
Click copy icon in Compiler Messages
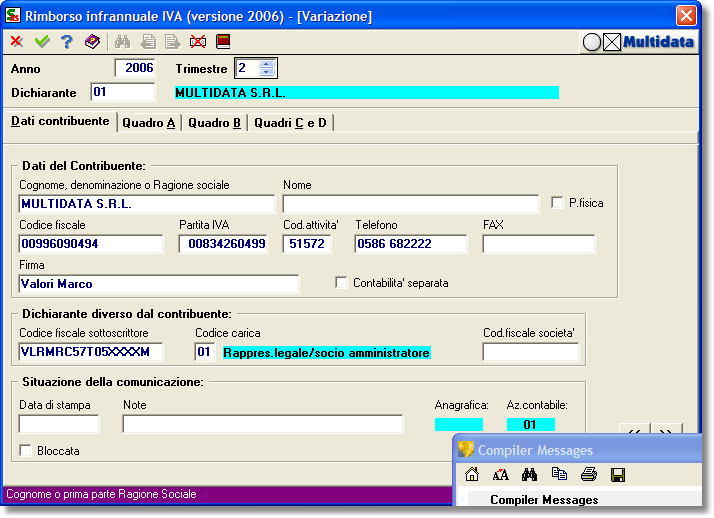(x=559, y=474)
